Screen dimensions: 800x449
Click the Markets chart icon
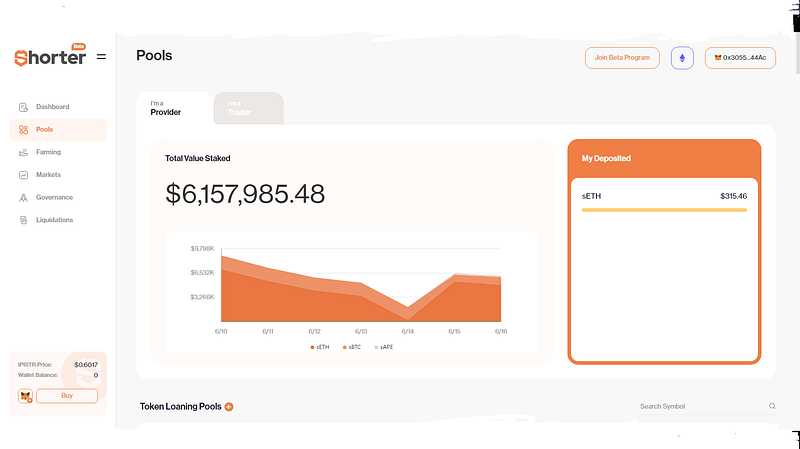coord(23,175)
